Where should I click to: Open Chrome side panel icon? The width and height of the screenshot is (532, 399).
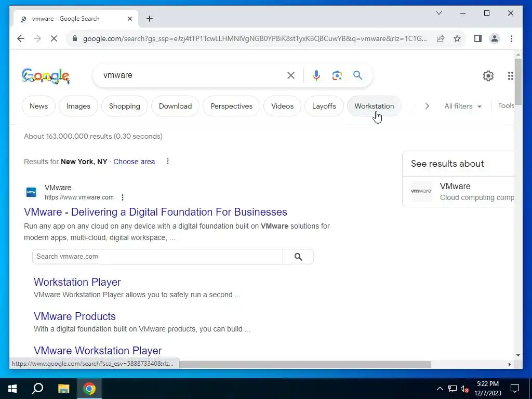tap(478, 38)
